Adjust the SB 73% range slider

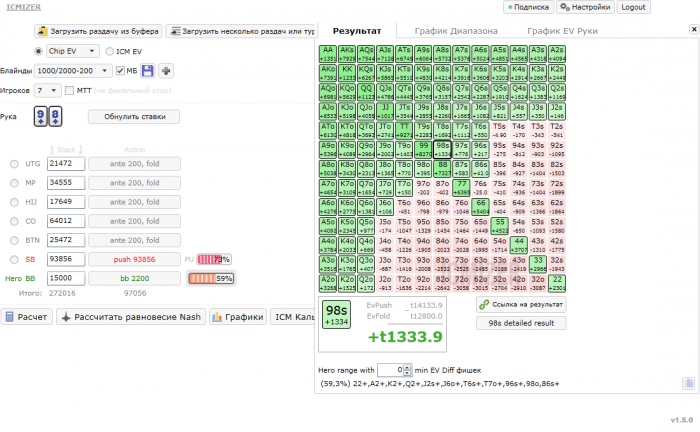pos(214,259)
